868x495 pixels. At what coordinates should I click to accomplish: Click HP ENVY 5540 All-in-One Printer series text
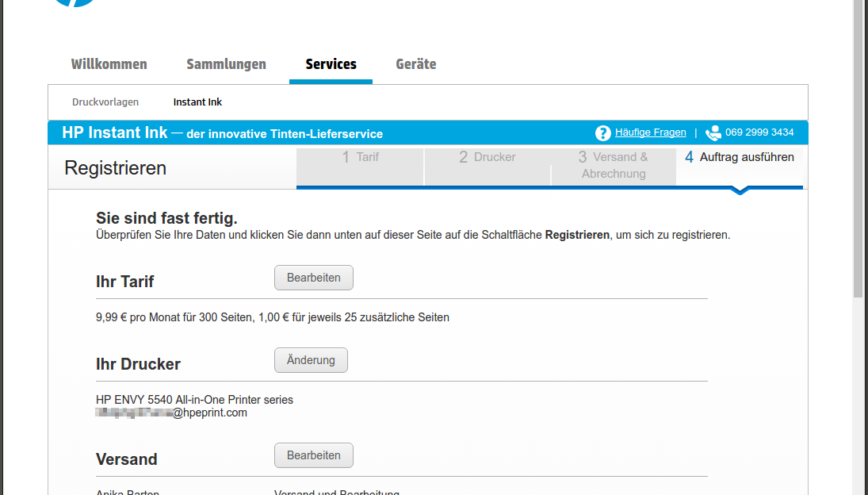pos(194,400)
